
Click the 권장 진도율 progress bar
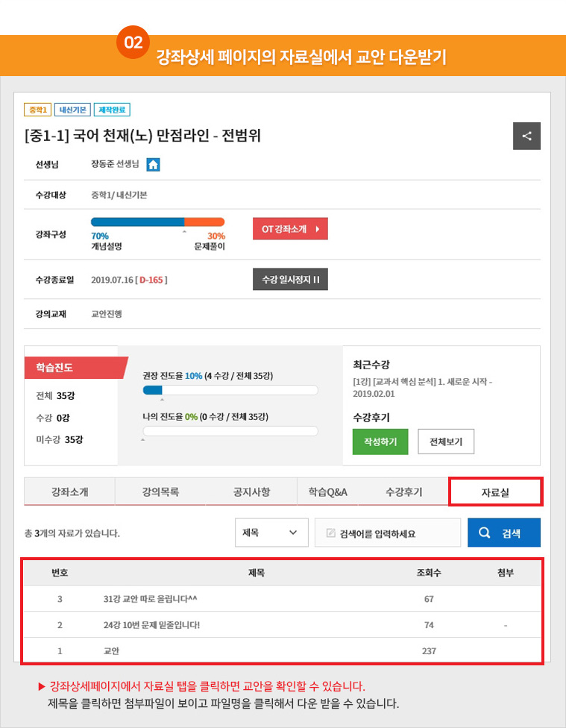tap(230, 390)
